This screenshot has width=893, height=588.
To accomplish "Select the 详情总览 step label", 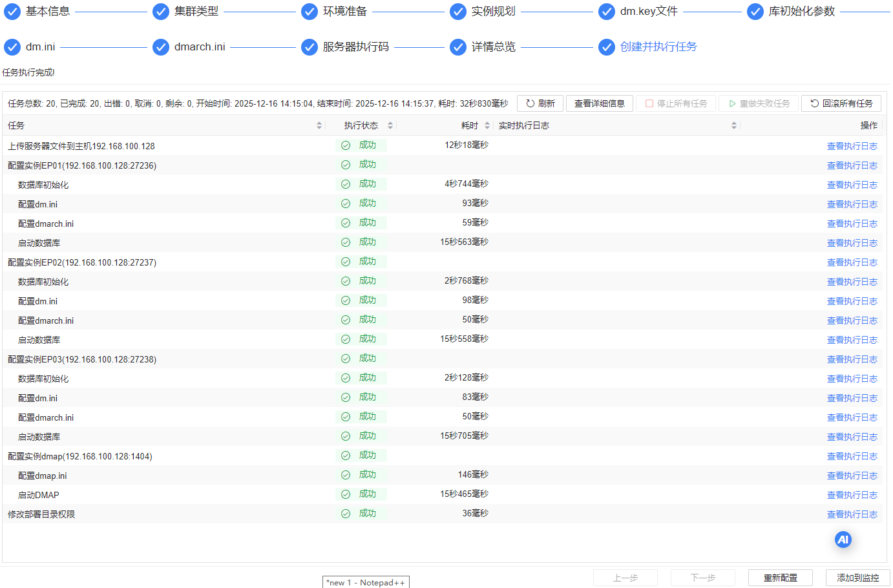I will (494, 47).
